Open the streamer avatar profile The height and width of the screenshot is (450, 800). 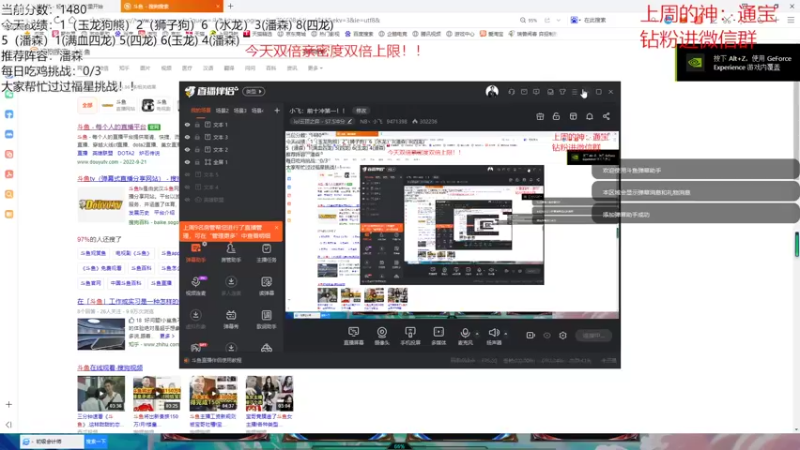tap(492, 91)
